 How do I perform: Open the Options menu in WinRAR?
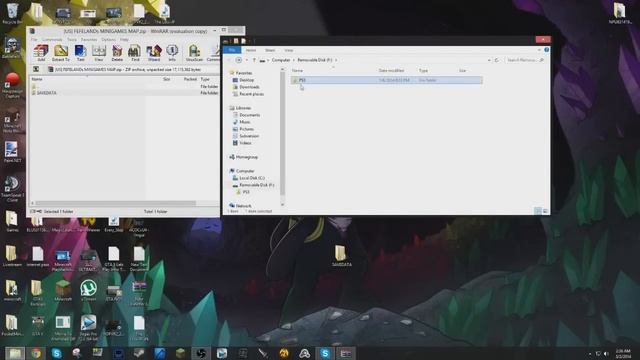click(x=109, y=40)
